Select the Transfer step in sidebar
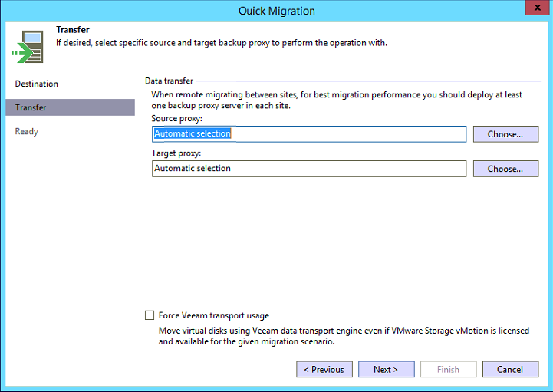Screen dimensions: 553x392 31,107
